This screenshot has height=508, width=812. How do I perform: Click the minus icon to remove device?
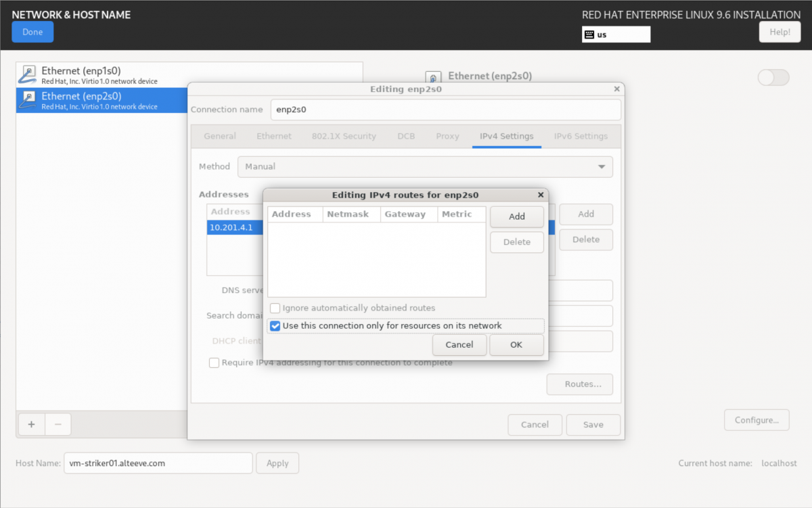point(58,424)
